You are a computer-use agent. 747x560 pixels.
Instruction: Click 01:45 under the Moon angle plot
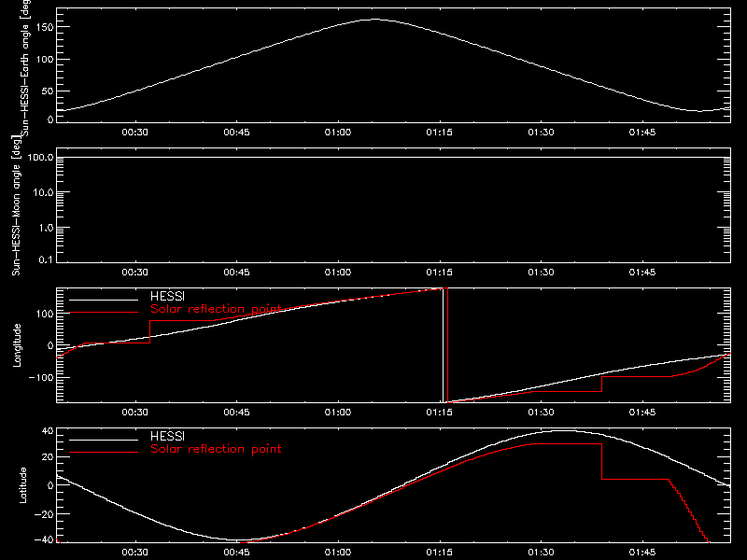coord(642,273)
